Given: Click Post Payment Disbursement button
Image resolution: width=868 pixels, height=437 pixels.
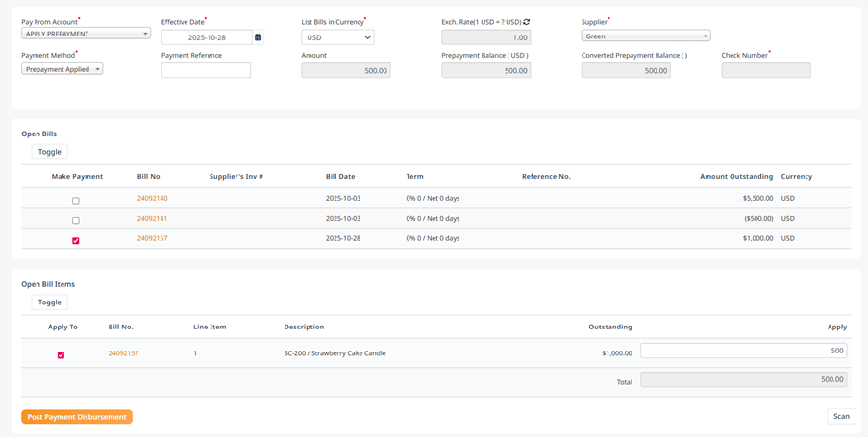Looking at the screenshot, I should 77,417.
